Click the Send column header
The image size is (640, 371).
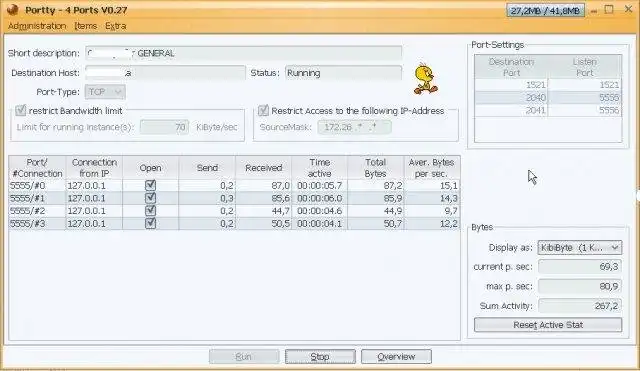tap(207, 168)
